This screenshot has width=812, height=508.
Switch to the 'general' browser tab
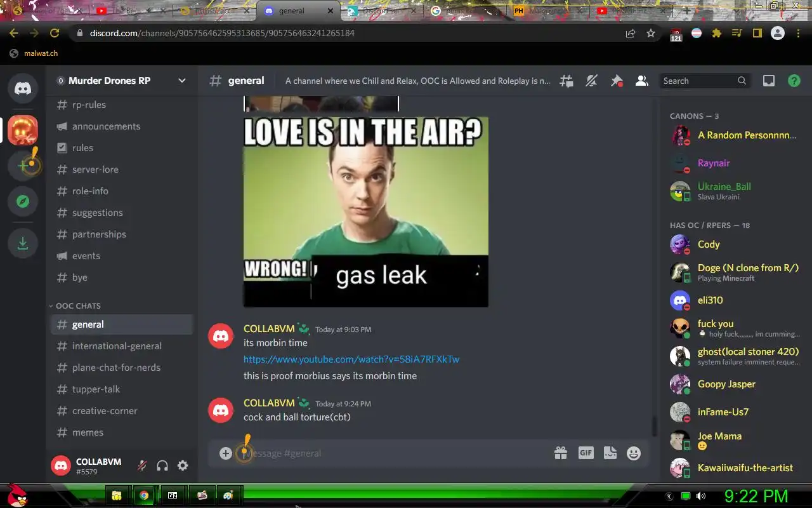tap(298, 11)
